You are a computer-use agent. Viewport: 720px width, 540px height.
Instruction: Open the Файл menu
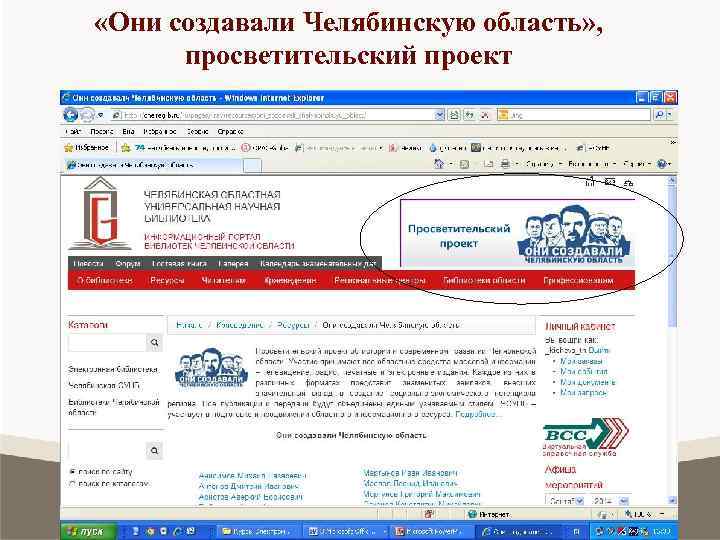[x=73, y=131]
